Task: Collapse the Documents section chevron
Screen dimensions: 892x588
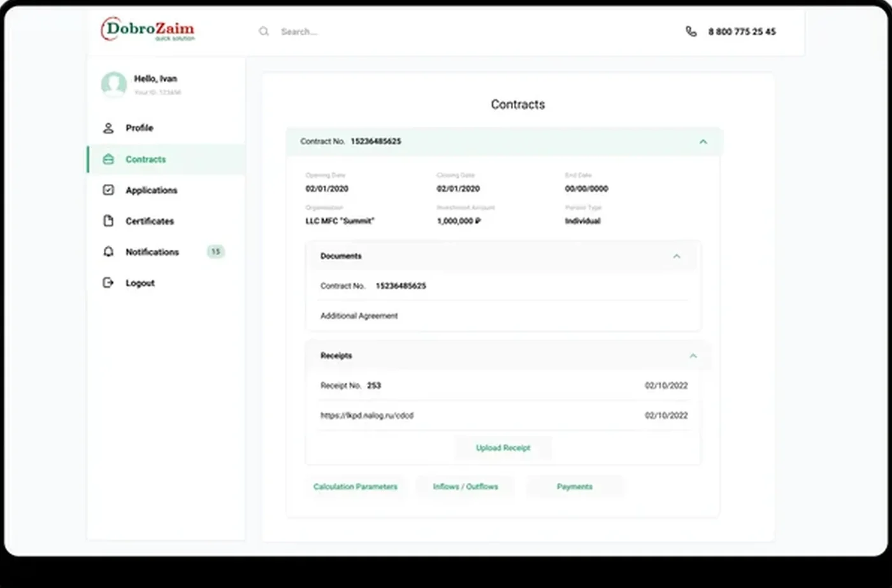Action: 677,256
